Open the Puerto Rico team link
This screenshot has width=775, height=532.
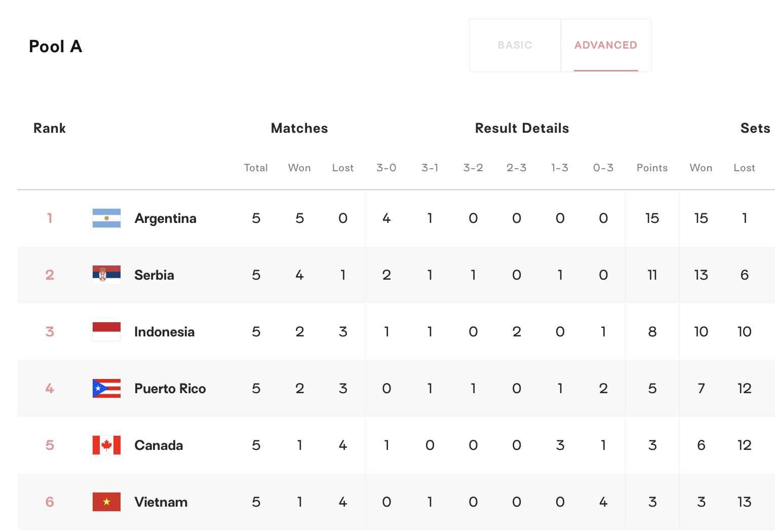[170, 389]
